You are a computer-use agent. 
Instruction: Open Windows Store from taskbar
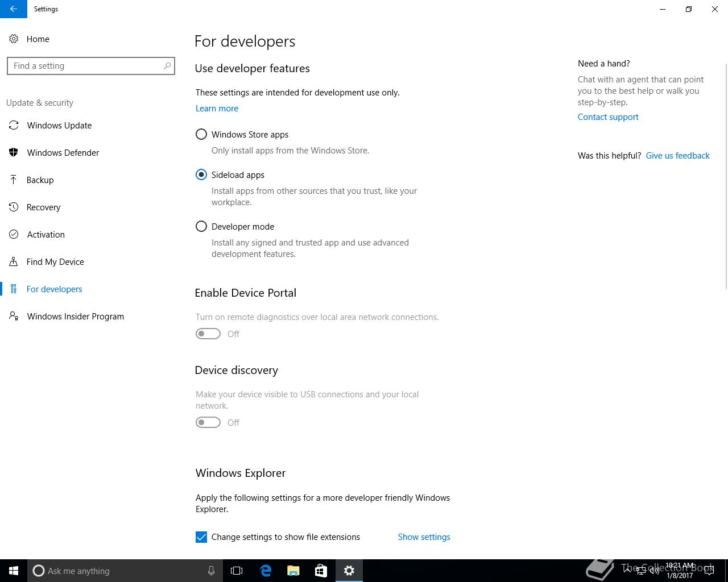point(321,571)
